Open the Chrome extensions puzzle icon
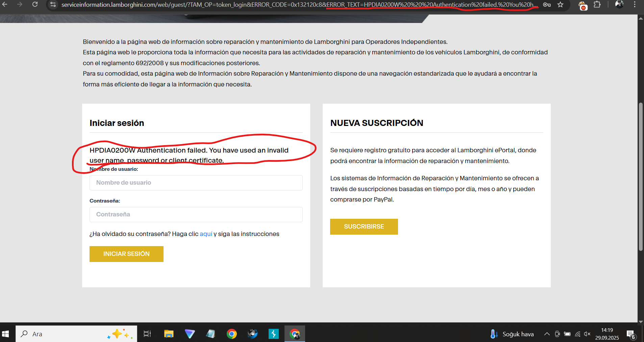This screenshot has height=342, width=644. pos(597,5)
